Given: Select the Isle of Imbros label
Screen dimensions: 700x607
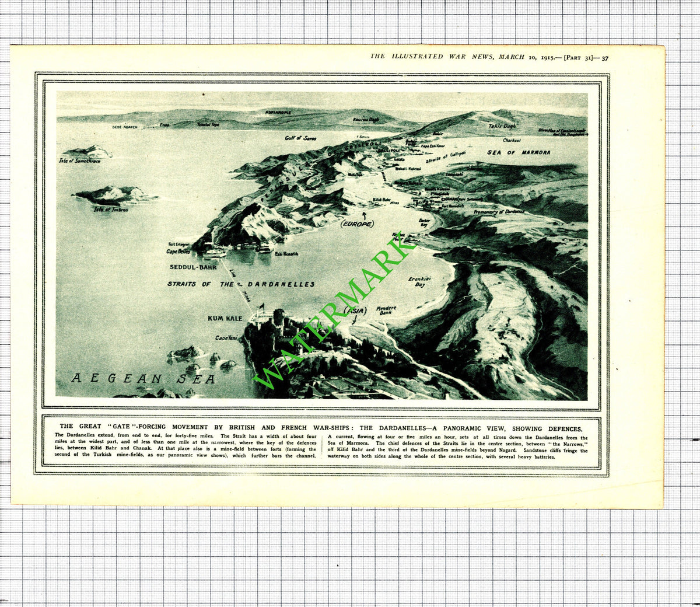Looking at the screenshot, I should pos(111,209).
